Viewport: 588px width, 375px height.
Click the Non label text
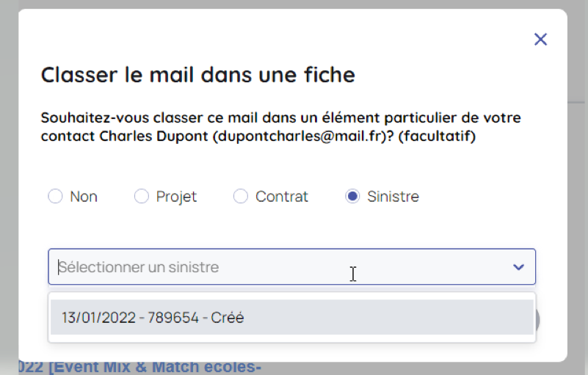tap(84, 197)
